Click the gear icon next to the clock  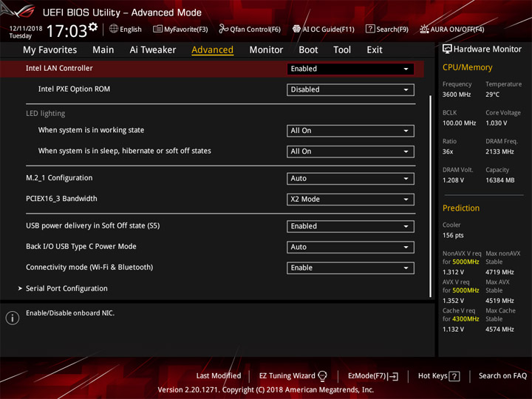click(93, 27)
